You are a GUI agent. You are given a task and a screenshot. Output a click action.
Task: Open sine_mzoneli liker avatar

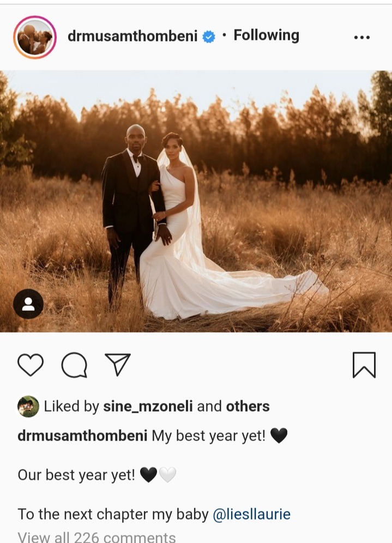pyautogui.click(x=28, y=407)
